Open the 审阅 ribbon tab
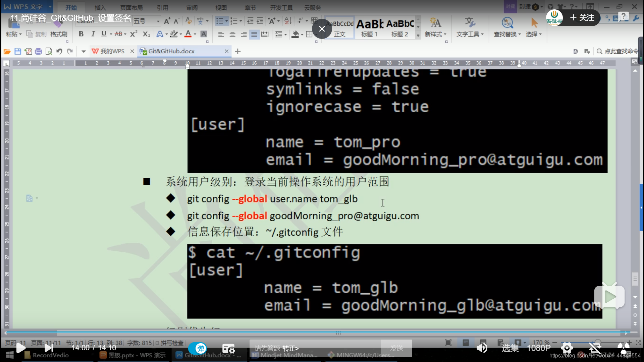This screenshot has height=362, width=644. pos(192,8)
